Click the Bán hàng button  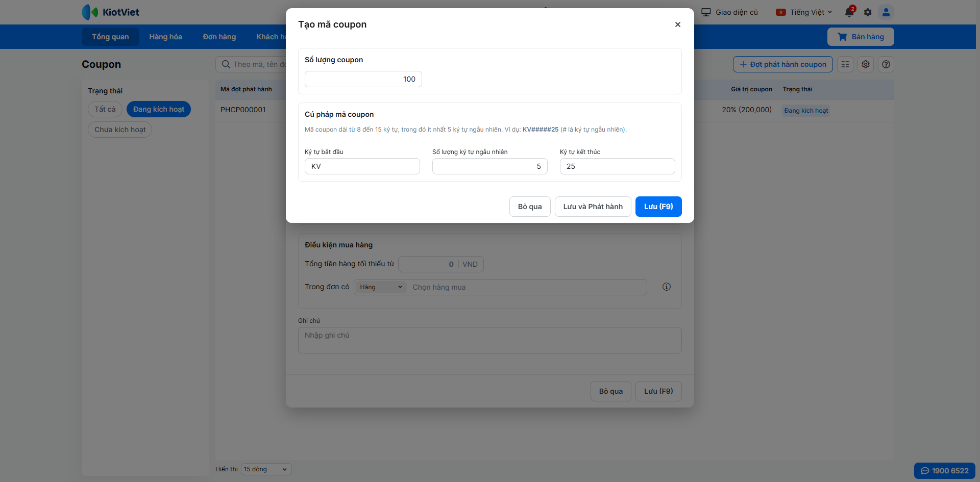(861, 37)
